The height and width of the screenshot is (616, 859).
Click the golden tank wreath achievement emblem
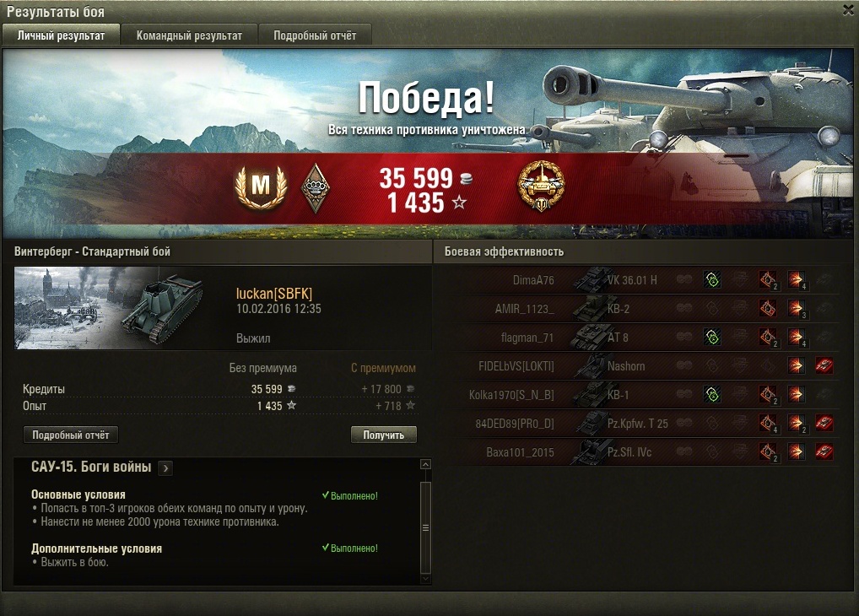(541, 186)
